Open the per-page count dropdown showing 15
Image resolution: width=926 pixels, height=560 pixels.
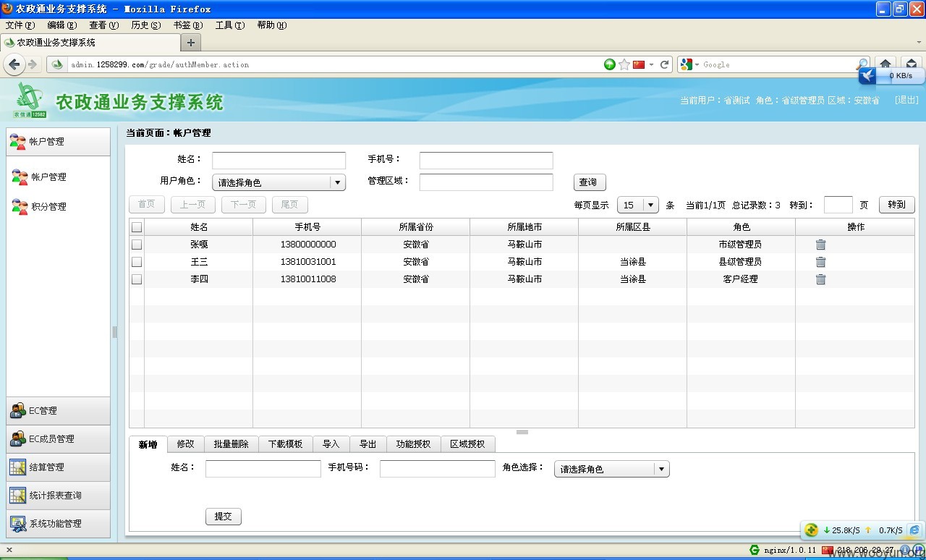638,205
